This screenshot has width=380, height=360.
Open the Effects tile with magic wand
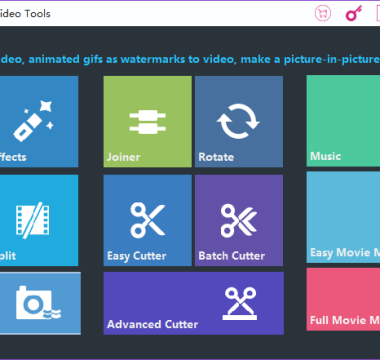(x=39, y=121)
